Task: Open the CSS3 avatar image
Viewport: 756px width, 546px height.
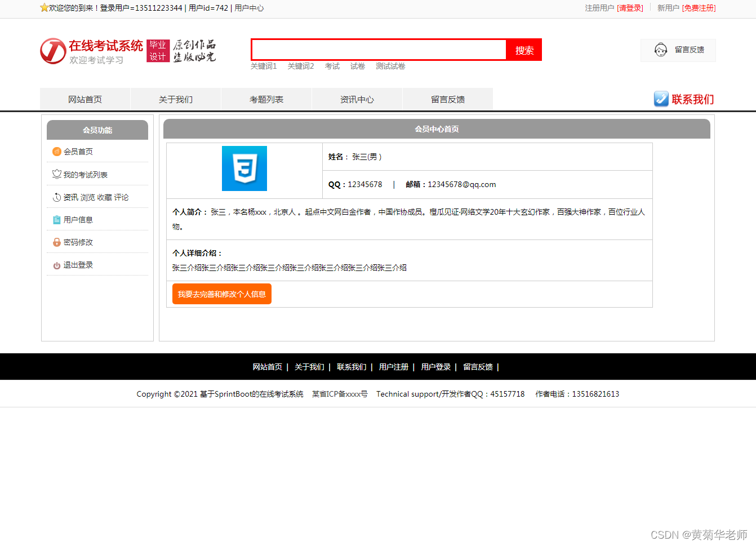Action: [x=244, y=168]
